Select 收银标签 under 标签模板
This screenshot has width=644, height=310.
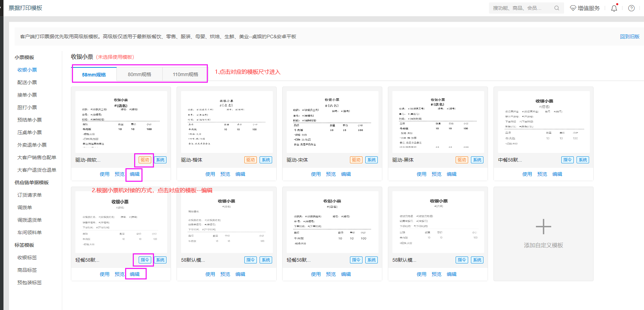point(27,258)
